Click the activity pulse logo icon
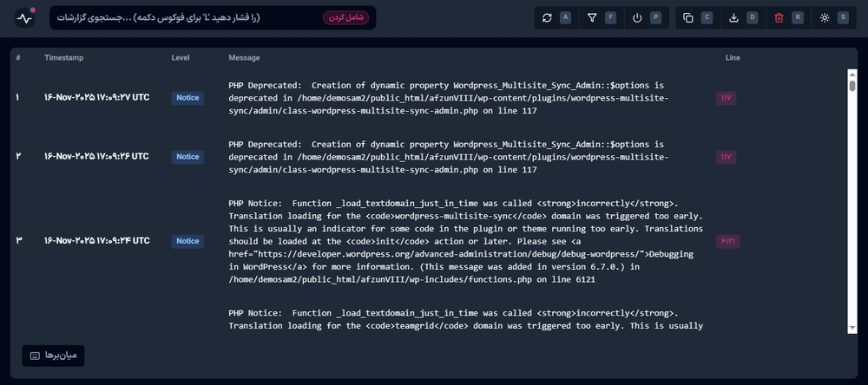The image size is (868, 385). [23, 18]
